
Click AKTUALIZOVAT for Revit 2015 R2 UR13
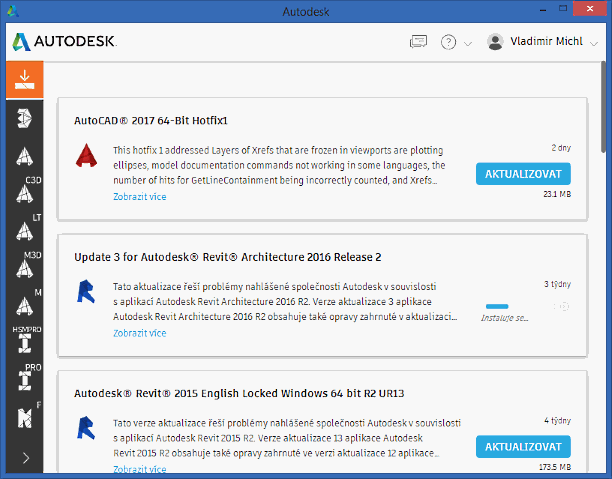click(523, 447)
